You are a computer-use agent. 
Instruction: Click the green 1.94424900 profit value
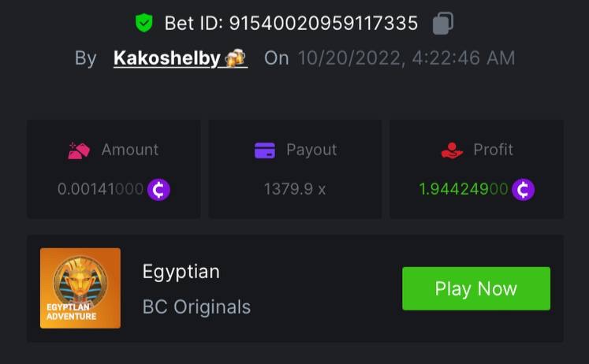click(463, 189)
